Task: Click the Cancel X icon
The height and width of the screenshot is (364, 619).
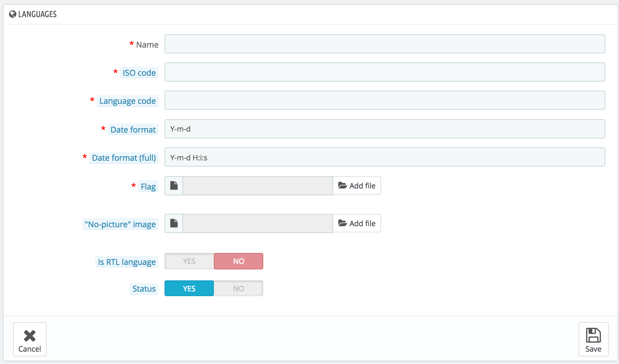Action: (30, 336)
